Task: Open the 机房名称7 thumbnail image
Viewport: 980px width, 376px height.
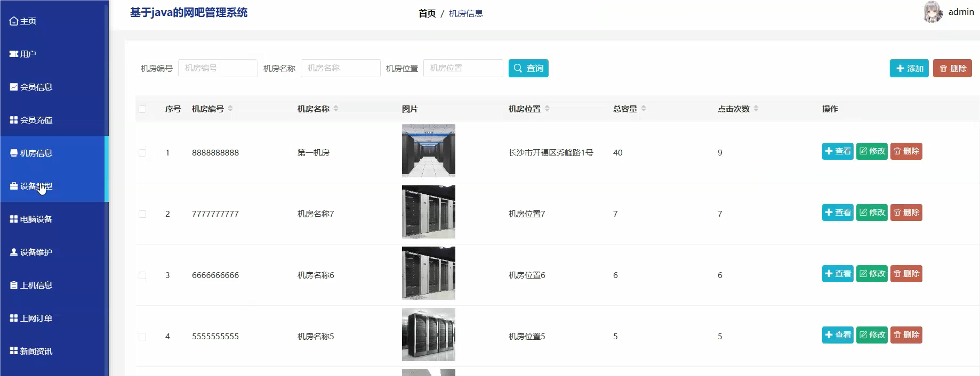Action: pyautogui.click(x=429, y=212)
